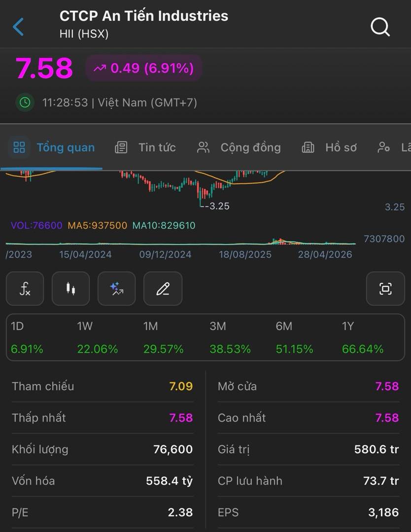
Task: Tap the trend arrow in the price change badge
Action: tap(100, 68)
